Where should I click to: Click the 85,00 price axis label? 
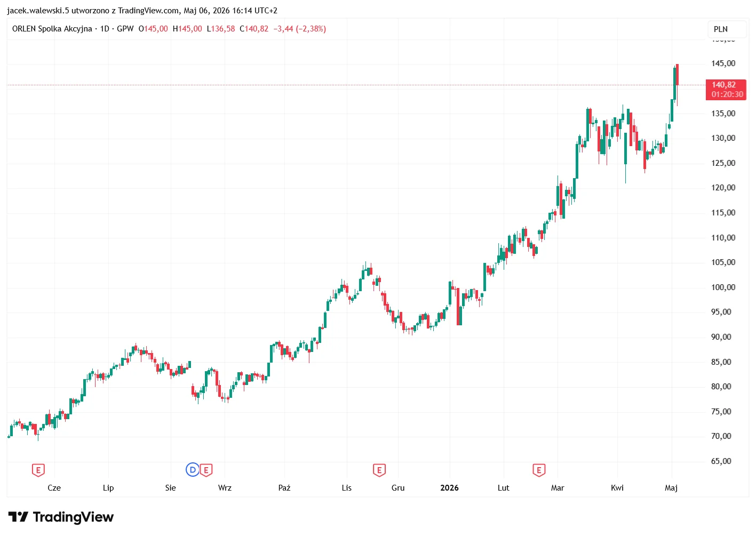pos(721,362)
